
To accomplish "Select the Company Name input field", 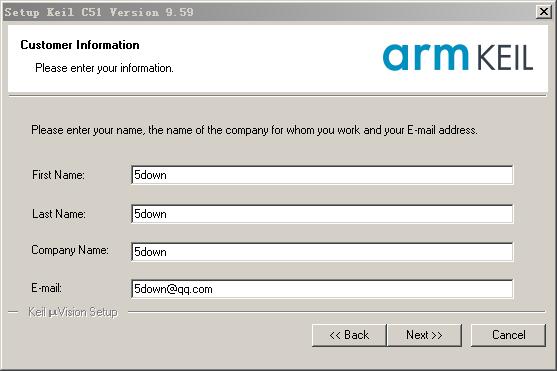I will [x=322, y=252].
